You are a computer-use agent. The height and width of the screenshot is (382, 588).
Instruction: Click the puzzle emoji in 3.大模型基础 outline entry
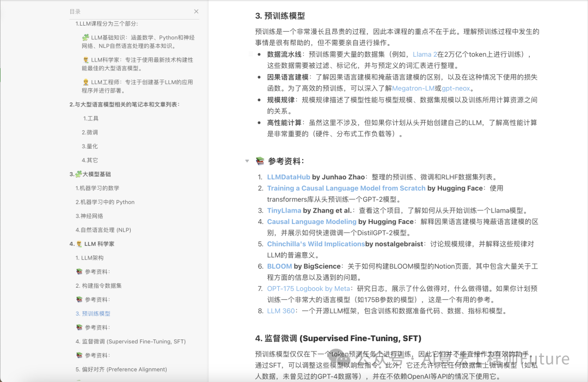[x=78, y=174]
